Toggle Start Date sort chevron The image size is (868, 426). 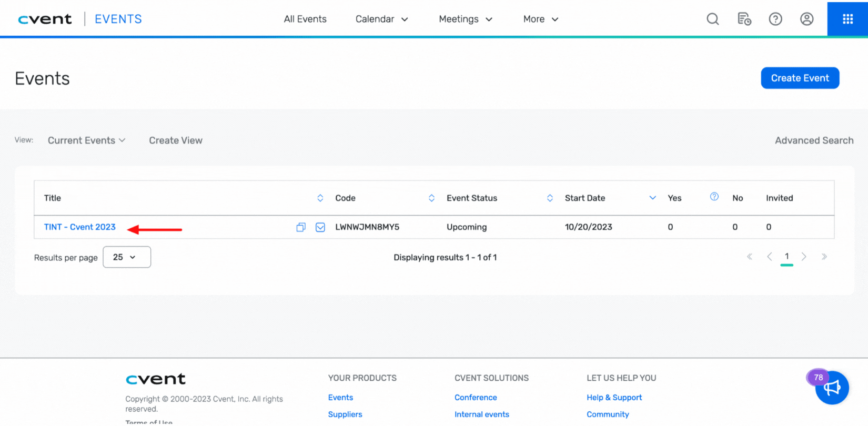652,198
